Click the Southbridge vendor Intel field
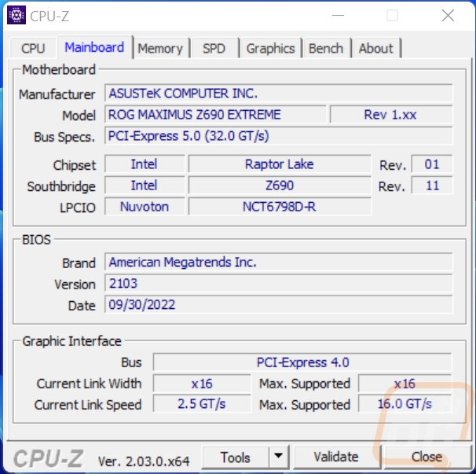 [x=145, y=186]
